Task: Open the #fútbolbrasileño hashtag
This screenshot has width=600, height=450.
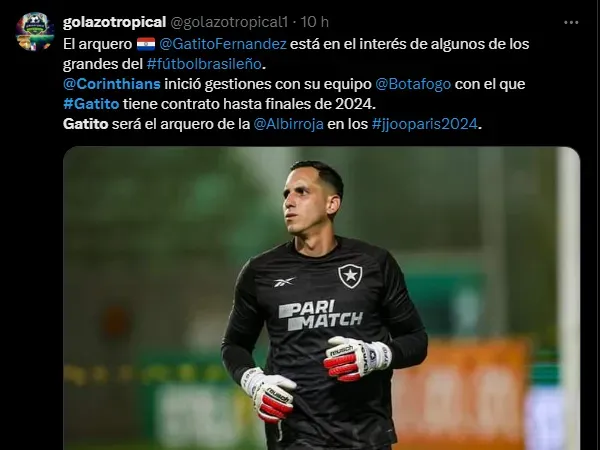Action: click(x=204, y=64)
